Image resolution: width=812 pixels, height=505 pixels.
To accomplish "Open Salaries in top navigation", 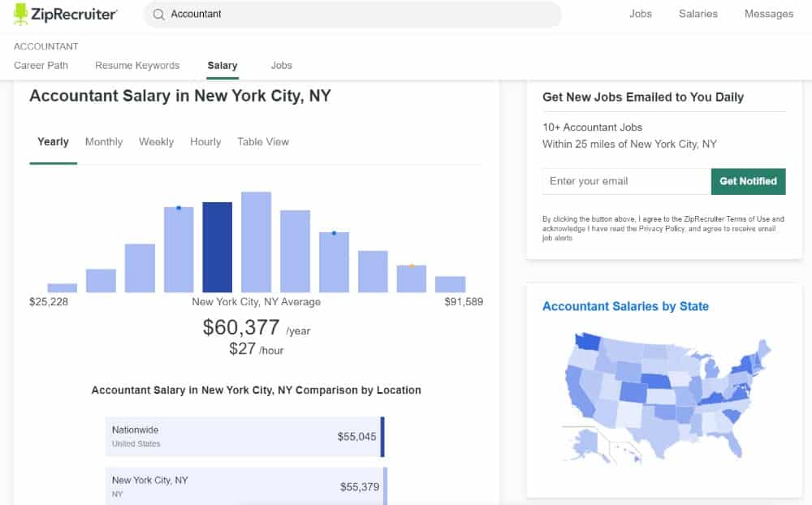I will tap(698, 14).
